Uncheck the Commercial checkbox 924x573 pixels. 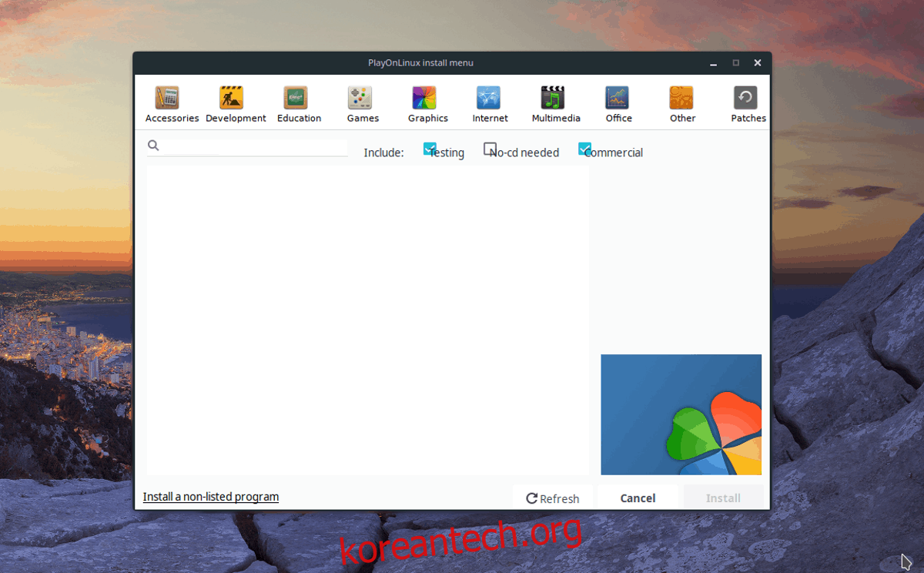pyautogui.click(x=585, y=149)
